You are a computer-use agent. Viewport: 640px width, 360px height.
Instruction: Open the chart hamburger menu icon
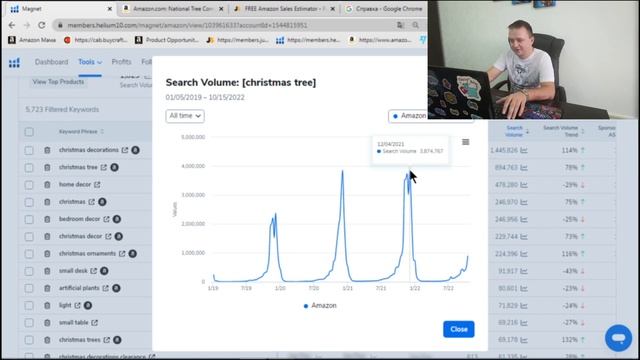[465, 142]
